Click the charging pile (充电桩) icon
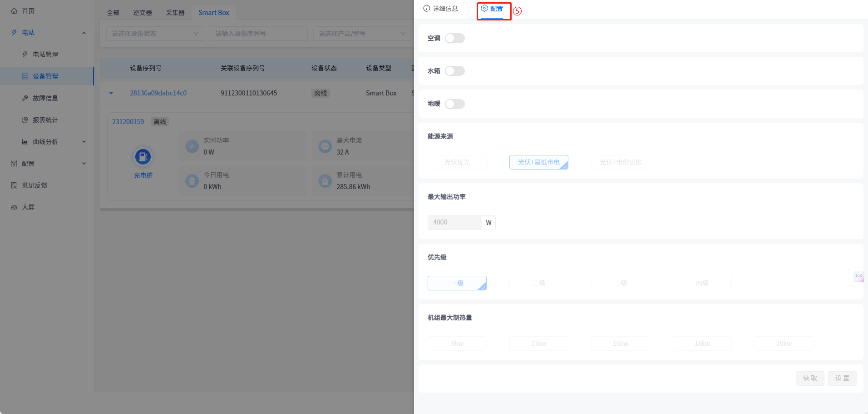The image size is (868, 414). [x=143, y=157]
